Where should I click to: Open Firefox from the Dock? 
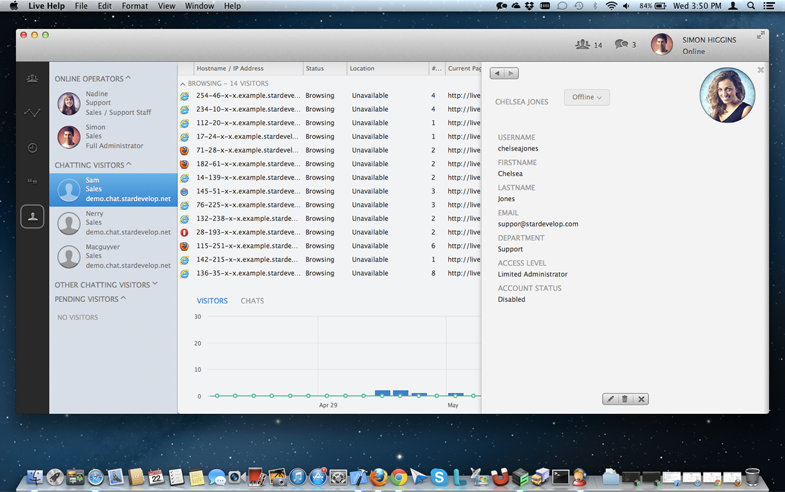[x=378, y=477]
